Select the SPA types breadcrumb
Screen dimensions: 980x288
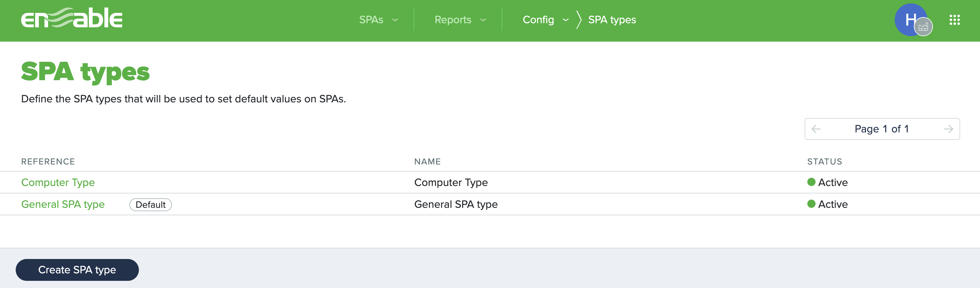[x=612, y=20]
